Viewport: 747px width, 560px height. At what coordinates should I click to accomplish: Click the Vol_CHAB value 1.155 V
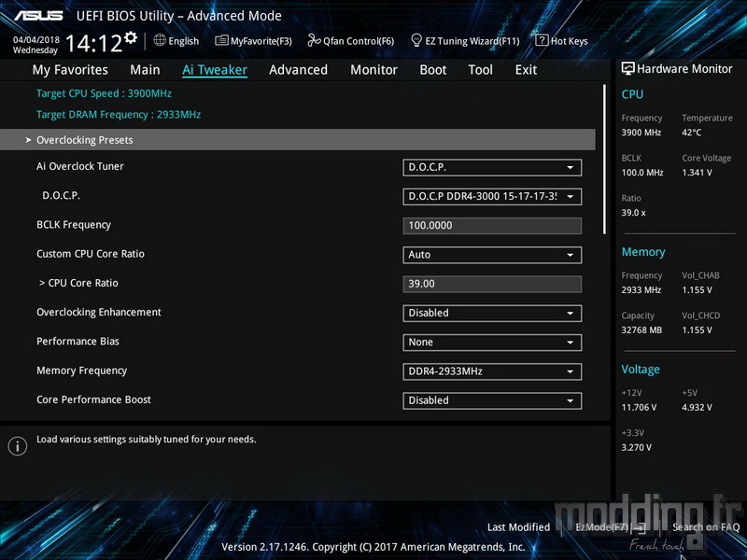point(697,289)
